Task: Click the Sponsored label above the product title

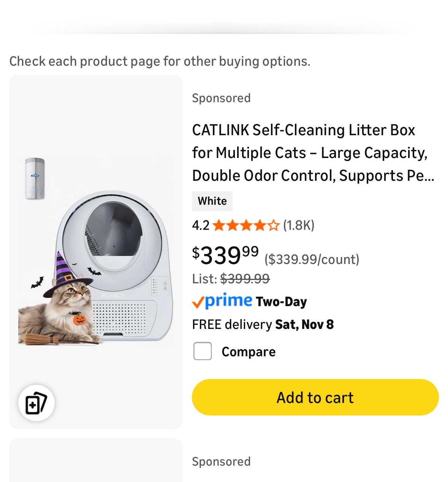Action: coord(222,98)
